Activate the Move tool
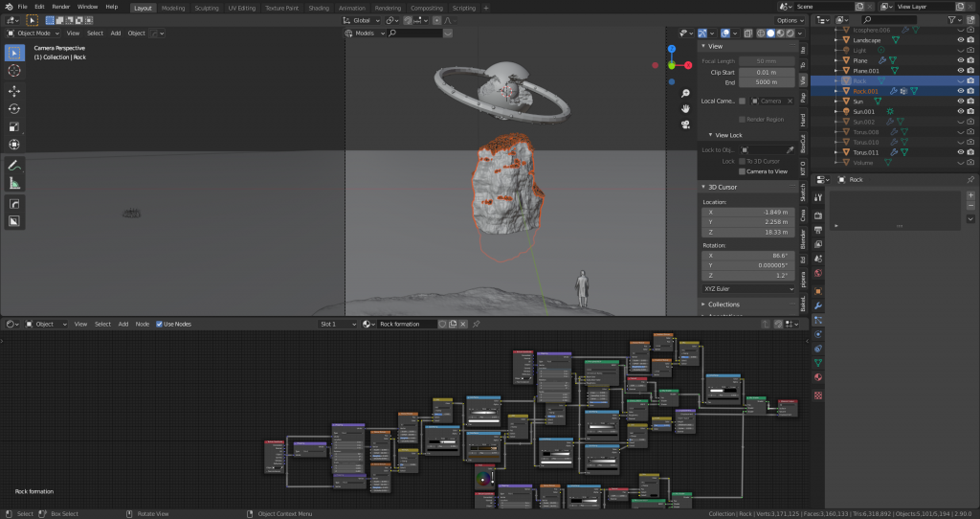 pos(14,91)
